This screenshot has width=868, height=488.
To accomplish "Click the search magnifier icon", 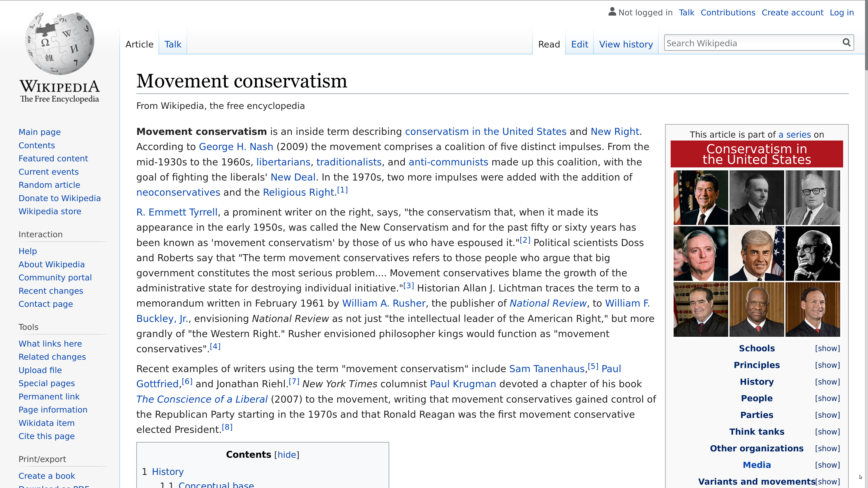I will [847, 42].
